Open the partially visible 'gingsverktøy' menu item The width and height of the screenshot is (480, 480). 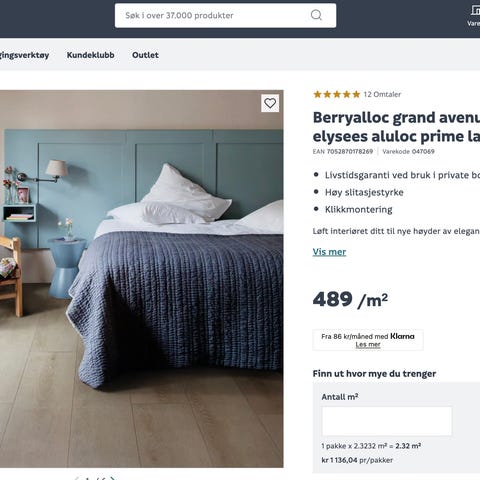click(24, 55)
